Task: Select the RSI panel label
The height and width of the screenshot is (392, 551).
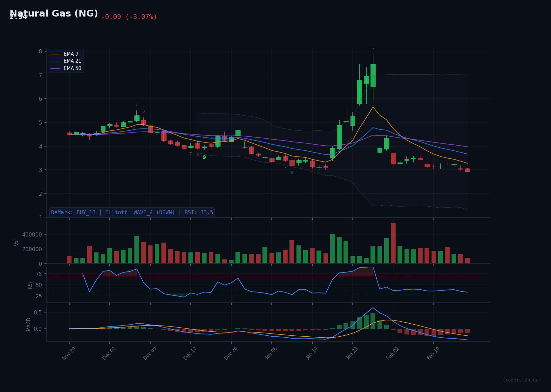Action: point(30,285)
